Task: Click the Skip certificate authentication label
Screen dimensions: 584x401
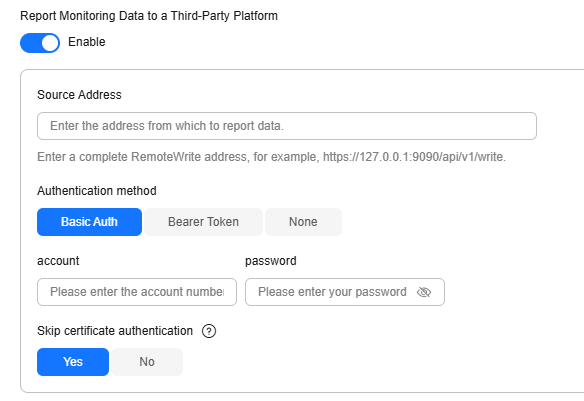Action: point(115,331)
